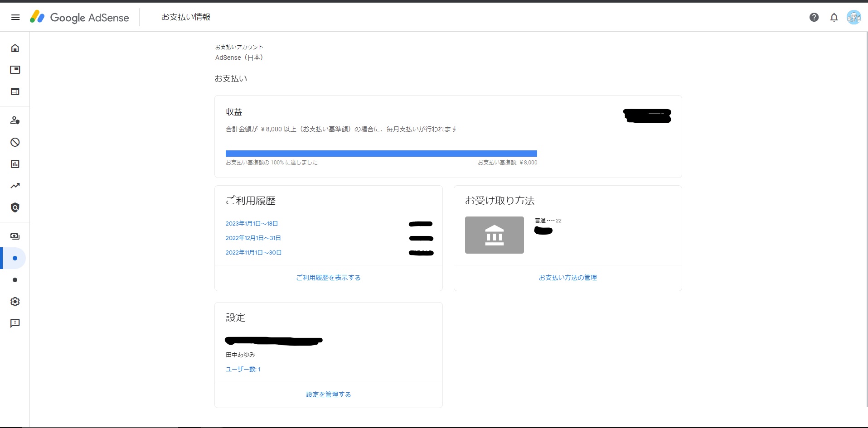The image size is (868, 428).
Task: Click the bank account thumbnail image
Action: click(x=494, y=235)
